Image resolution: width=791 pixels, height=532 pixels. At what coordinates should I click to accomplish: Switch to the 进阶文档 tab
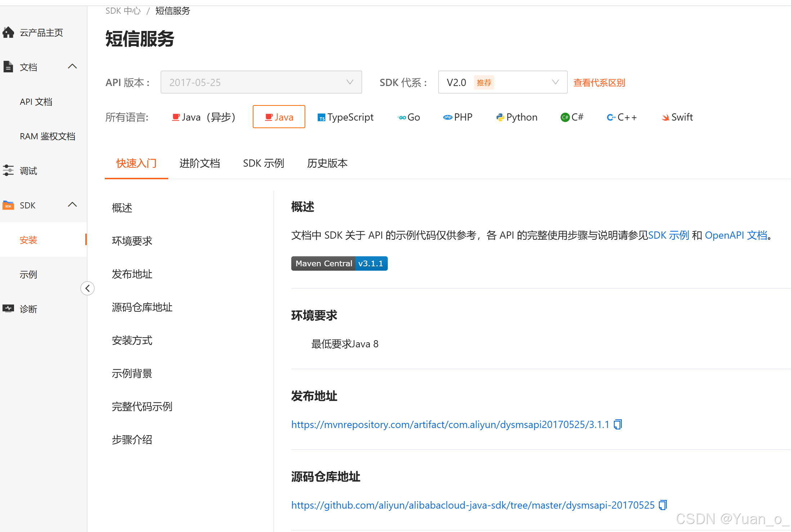pyautogui.click(x=199, y=163)
